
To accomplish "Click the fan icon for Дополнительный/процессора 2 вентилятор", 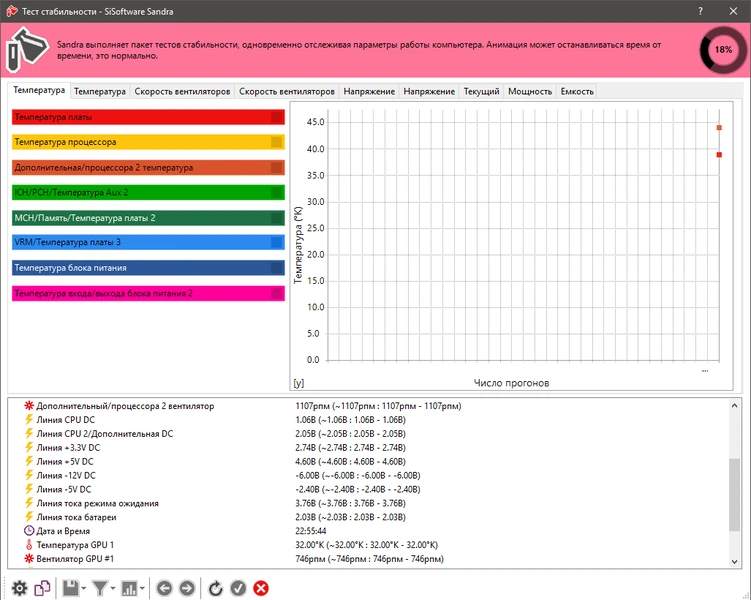I will pos(29,406).
